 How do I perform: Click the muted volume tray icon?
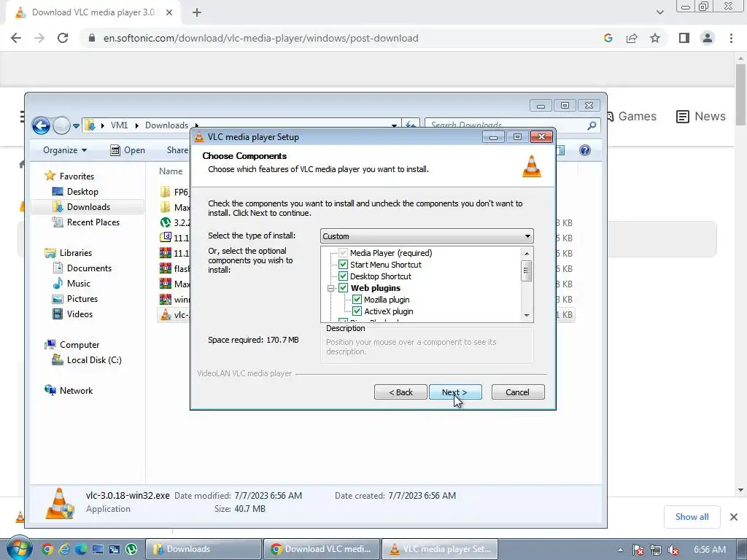tap(673, 550)
